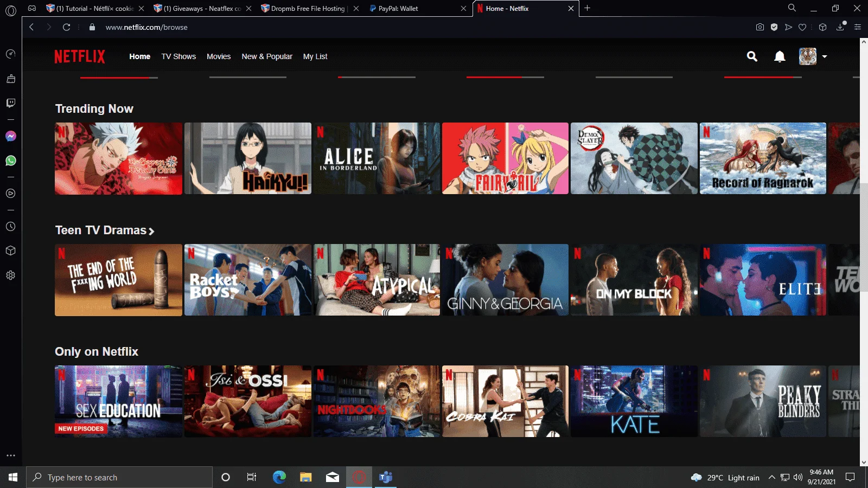
Task: Close the PayPal: Wallet tab
Action: [463, 8]
